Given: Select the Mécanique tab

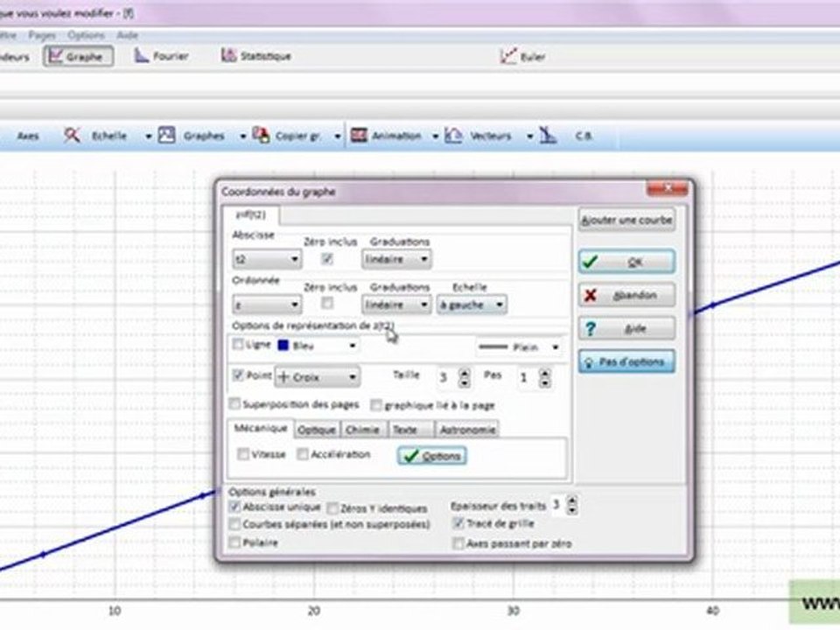Looking at the screenshot, I should coord(261,428).
